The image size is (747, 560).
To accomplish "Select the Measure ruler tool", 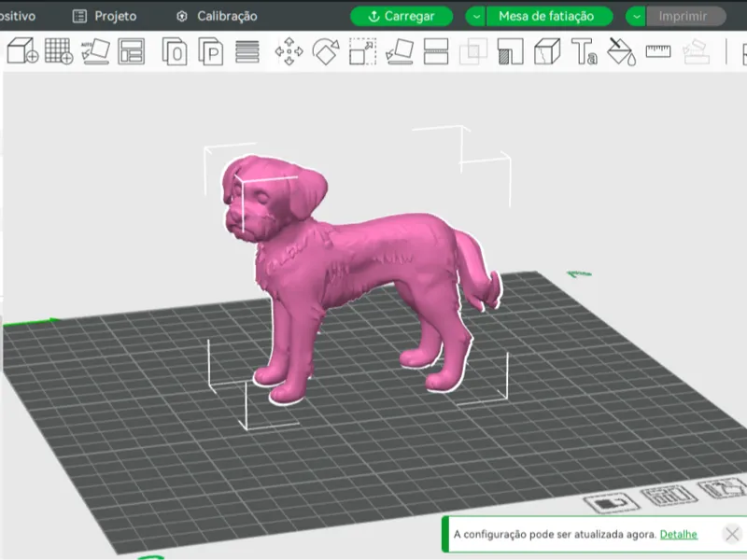I will (x=658, y=51).
